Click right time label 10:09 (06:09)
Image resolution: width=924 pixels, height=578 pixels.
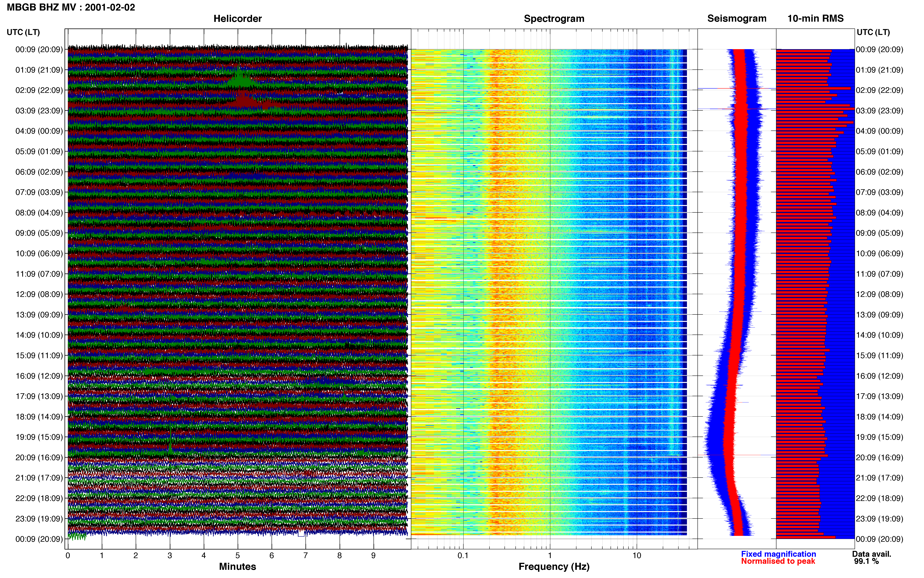[879, 253]
